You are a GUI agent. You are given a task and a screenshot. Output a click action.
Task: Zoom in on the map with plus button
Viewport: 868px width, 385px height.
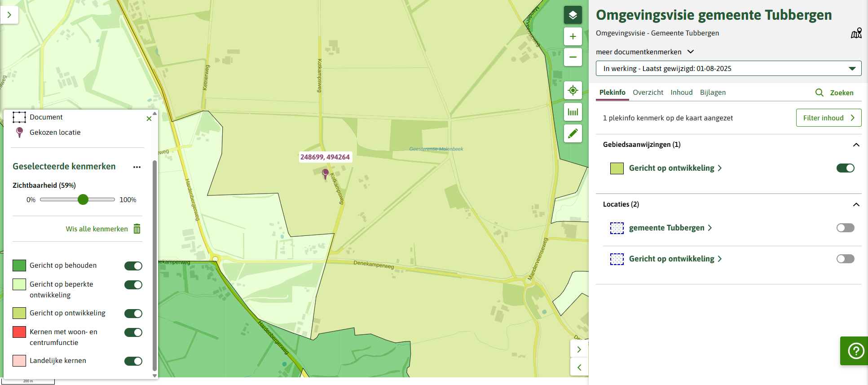pos(573,36)
